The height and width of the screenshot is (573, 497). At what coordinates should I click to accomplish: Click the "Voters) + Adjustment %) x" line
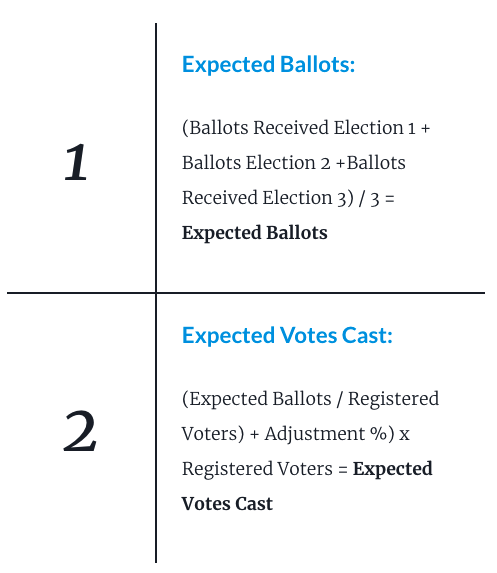click(296, 434)
